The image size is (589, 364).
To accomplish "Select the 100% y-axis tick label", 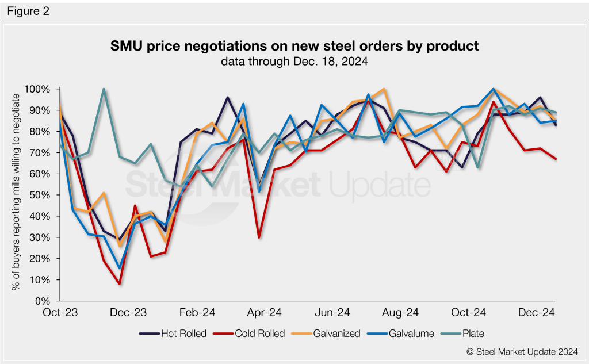I will [x=39, y=89].
